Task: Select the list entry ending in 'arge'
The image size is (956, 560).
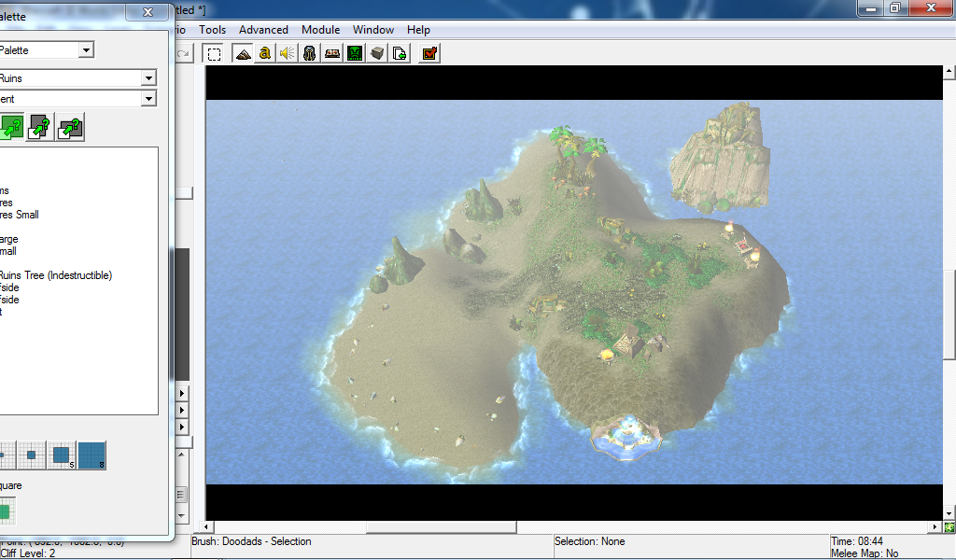Action: tap(9, 239)
